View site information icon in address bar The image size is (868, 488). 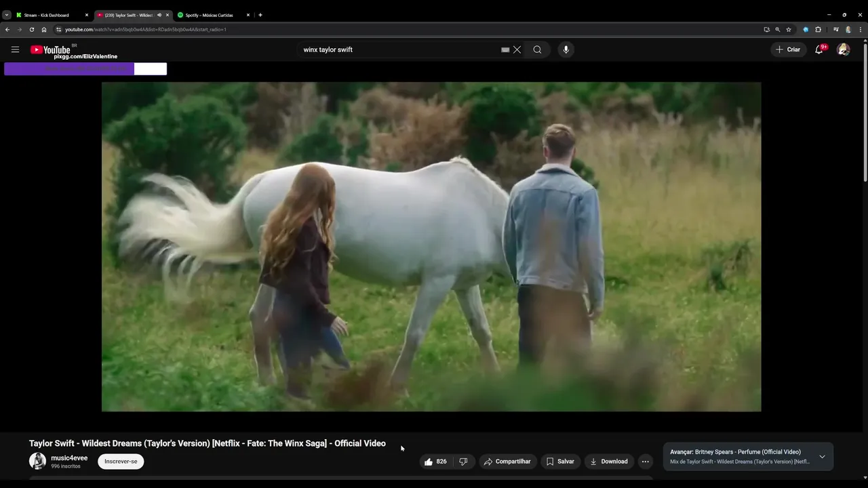coord(58,29)
